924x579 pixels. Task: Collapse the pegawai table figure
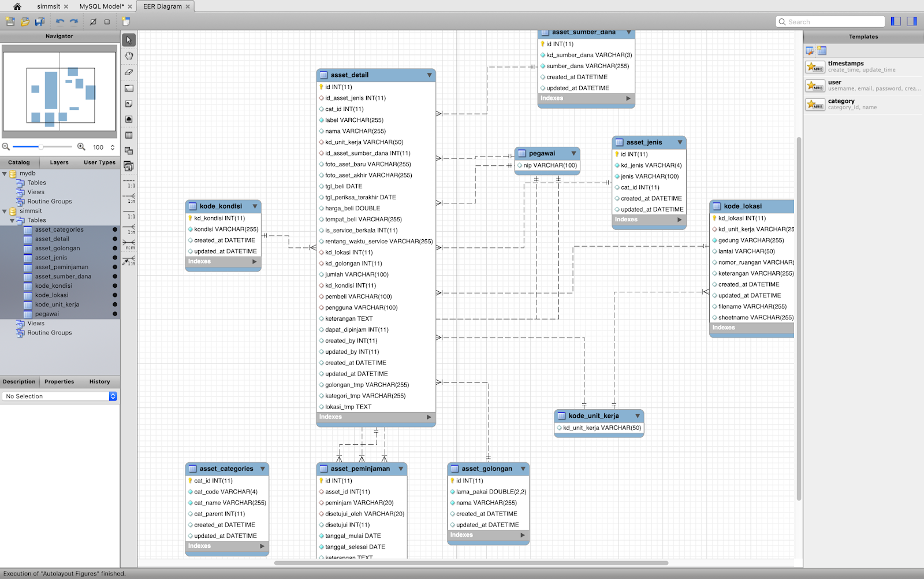click(573, 153)
